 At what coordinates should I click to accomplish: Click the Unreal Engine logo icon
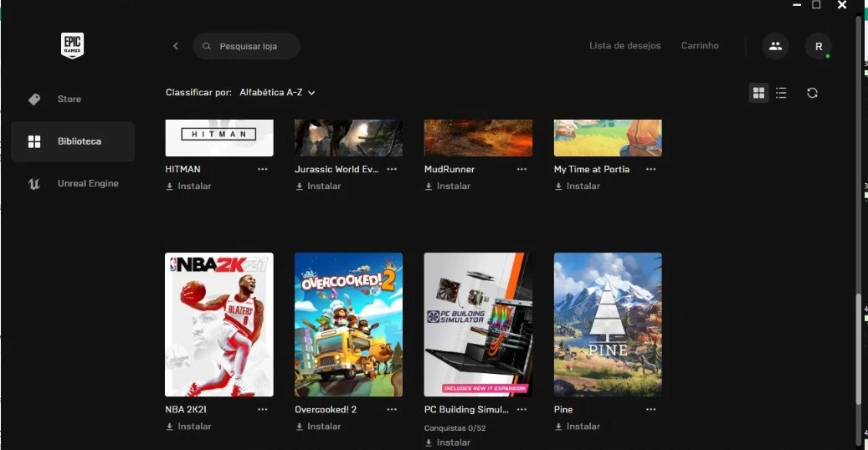pos(34,184)
